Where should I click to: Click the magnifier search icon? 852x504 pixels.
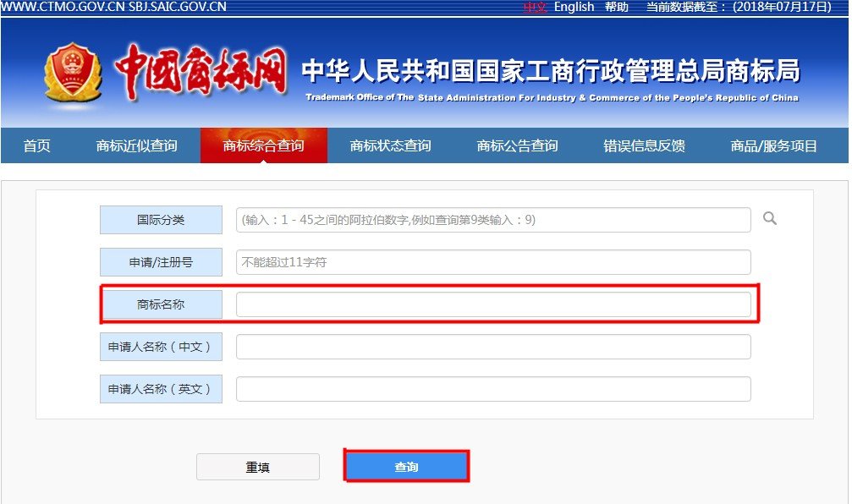point(769,219)
